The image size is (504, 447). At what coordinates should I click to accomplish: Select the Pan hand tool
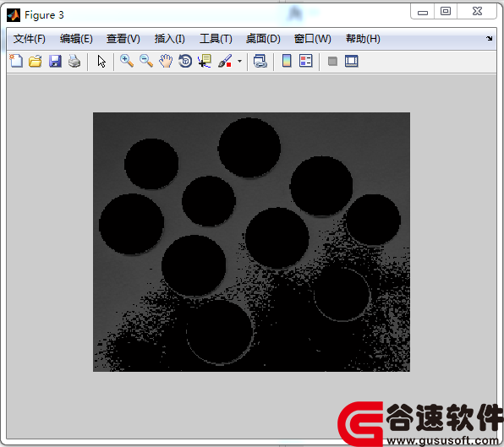[x=166, y=61]
